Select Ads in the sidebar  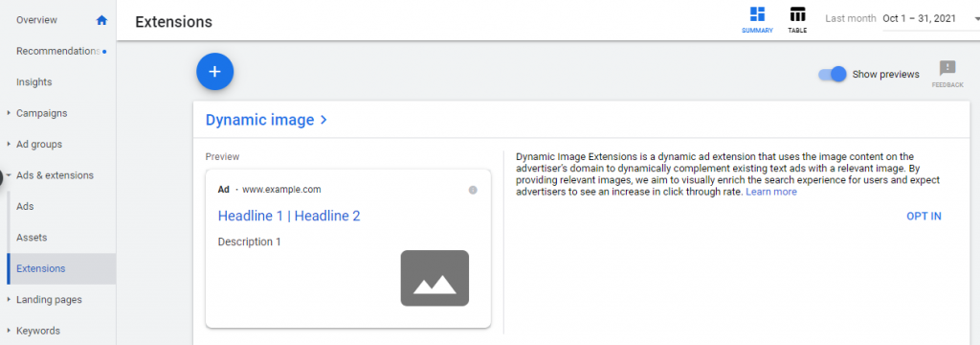(x=25, y=206)
